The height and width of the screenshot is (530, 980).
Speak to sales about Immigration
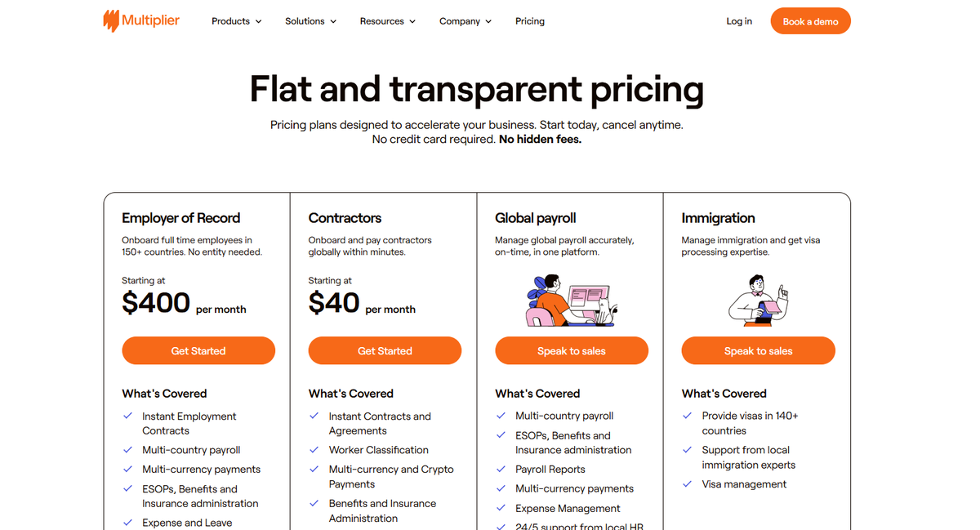758,351
